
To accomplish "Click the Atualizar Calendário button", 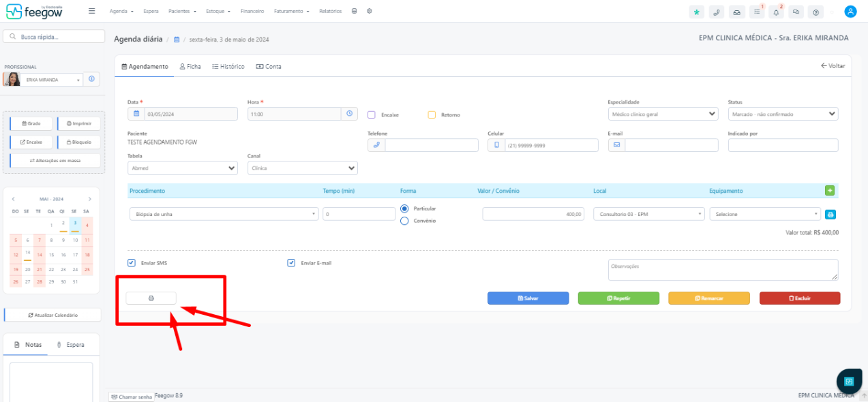I will [53, 315].
